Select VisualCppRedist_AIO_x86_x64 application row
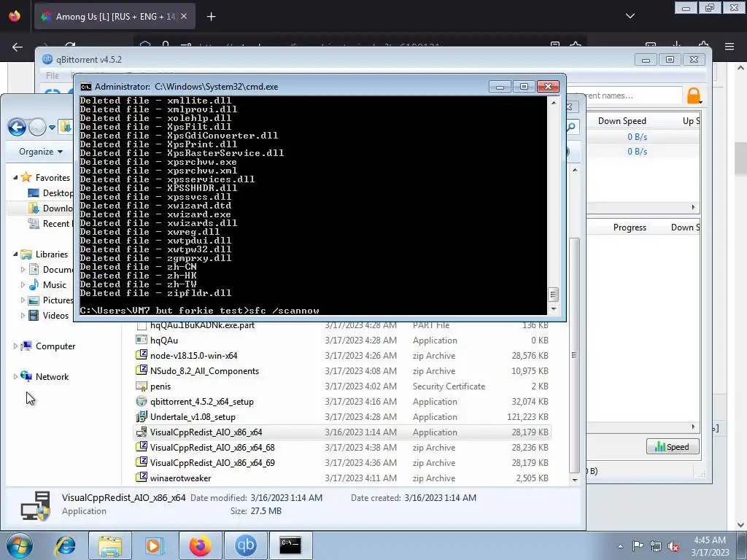747x560 pixels. tap(342, 432)
